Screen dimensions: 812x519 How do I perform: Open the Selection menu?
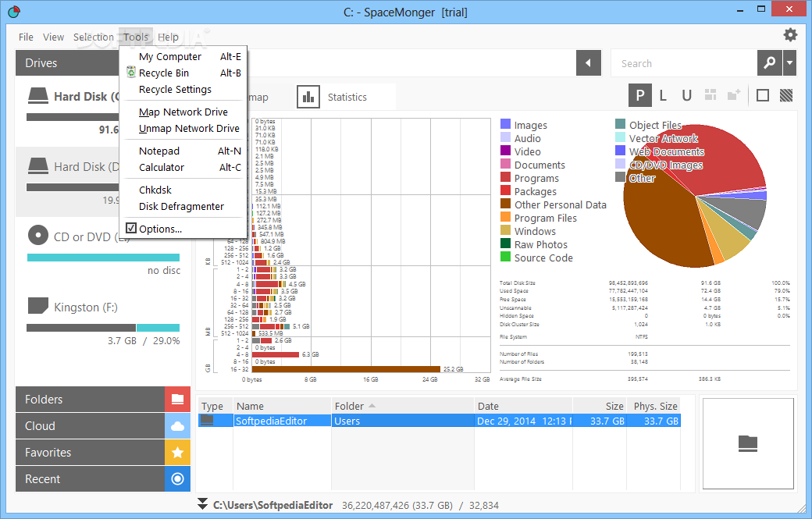tap(93, 37)
